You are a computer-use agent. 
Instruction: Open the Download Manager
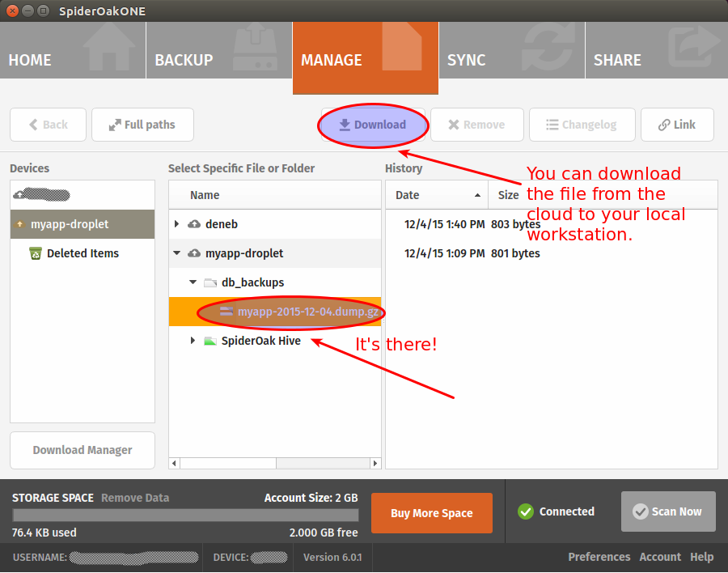(x=83, y=450)
